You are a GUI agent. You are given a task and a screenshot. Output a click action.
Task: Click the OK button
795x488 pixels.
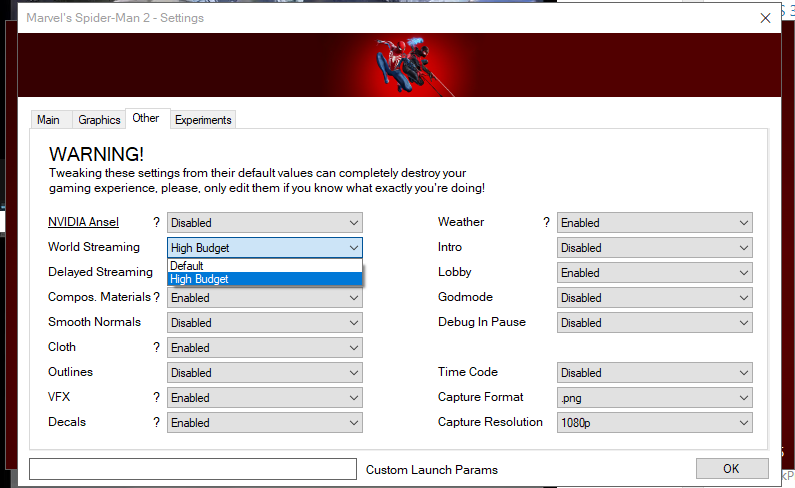tap(732, 469)
